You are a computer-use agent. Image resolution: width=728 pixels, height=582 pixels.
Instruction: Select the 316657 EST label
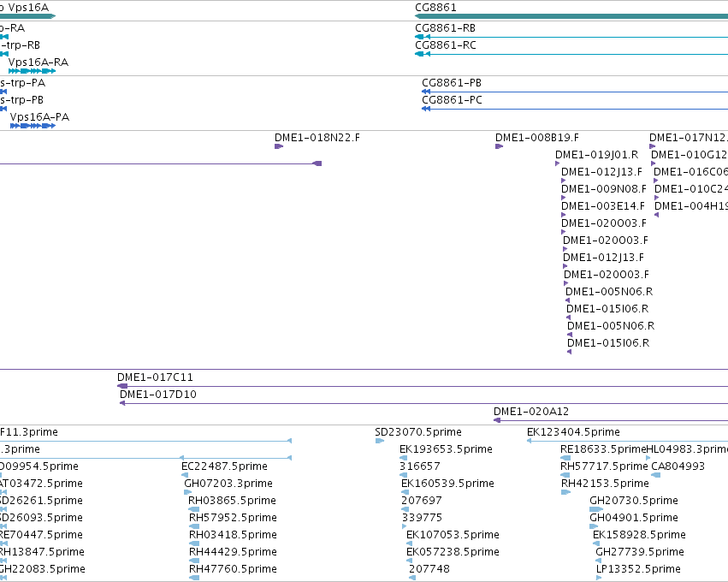pyautogui.click(x=420, y=466)
